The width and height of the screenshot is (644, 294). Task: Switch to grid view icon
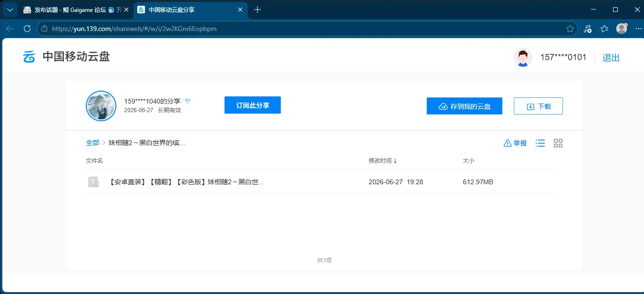558,143
